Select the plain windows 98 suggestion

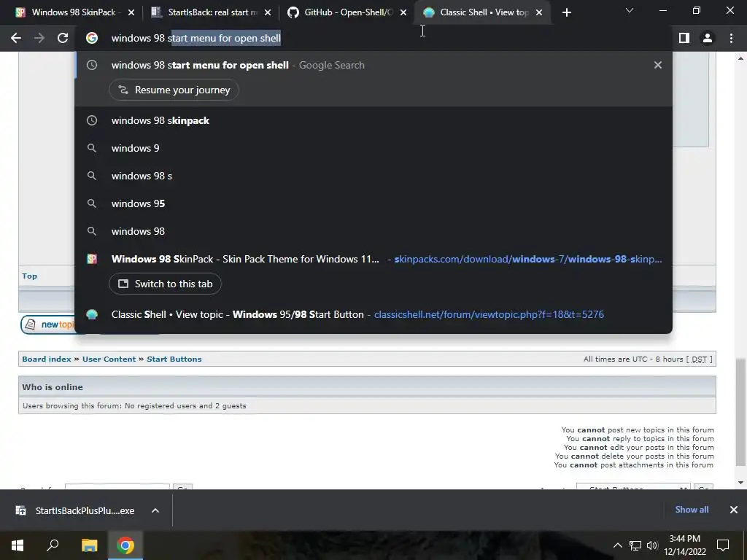373,231
